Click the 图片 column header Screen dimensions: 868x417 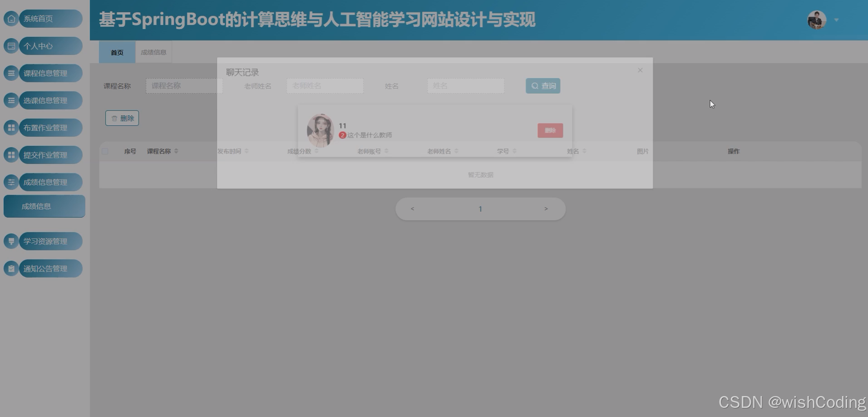point(643,151)
